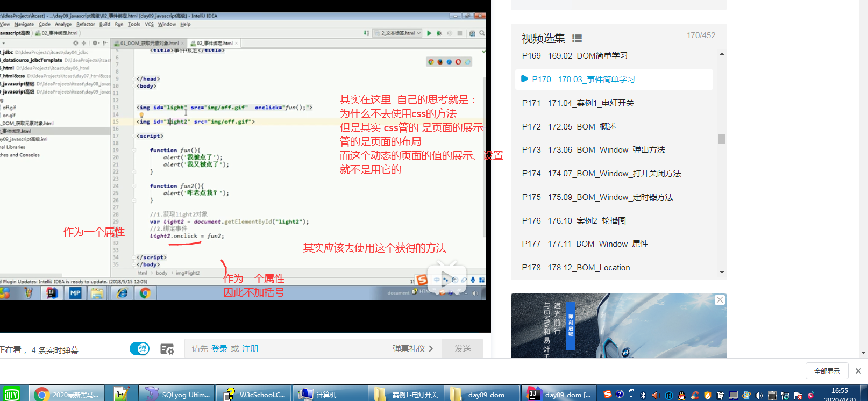This screenshot has height=401, width=868.
Task: Open Project Structure icon in IntelliJ toolbar
Action: point(472,33)
